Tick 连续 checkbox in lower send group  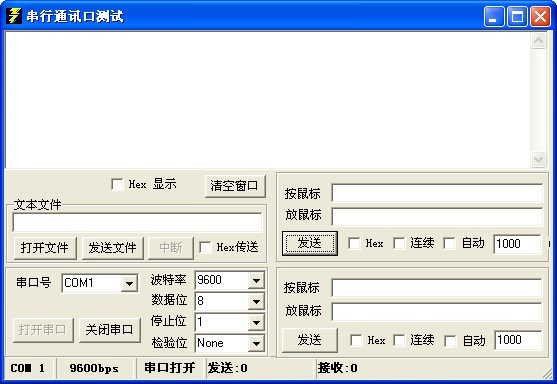coord(399,340)
